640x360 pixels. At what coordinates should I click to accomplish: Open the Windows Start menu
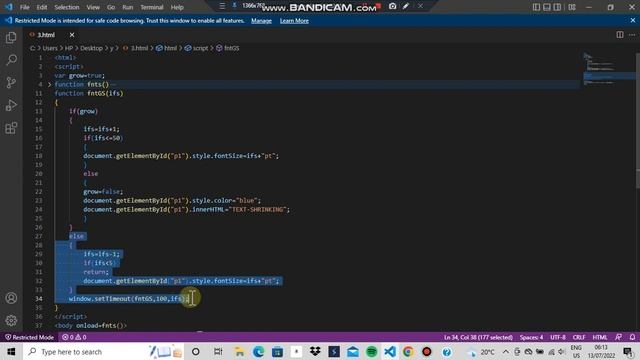coord(11,351)
